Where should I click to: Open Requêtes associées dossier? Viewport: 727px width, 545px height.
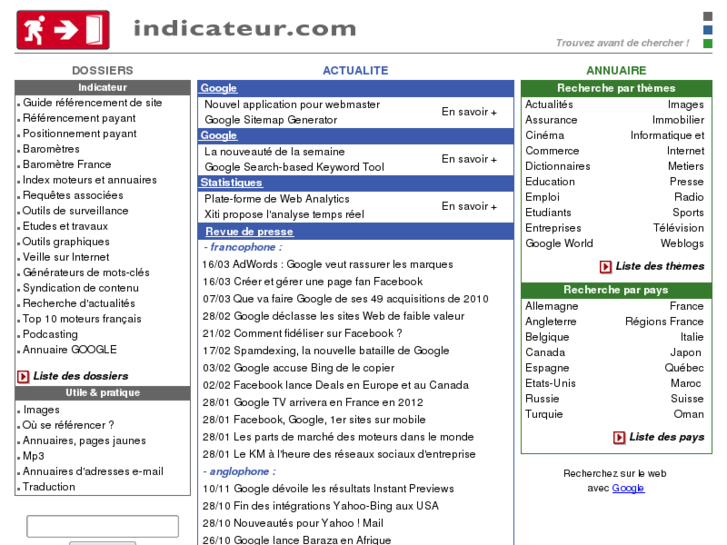(x=73, y=195)
